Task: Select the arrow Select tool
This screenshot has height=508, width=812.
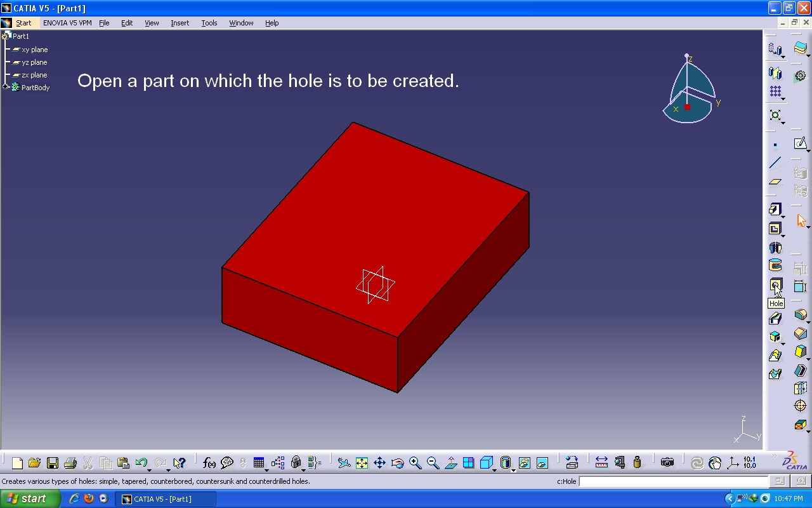Action: 801,221
